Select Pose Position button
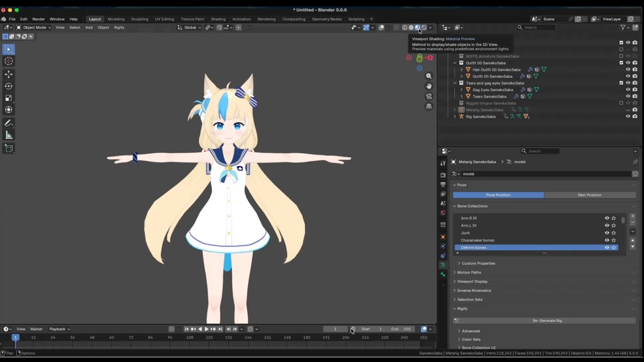644x362 pixels. [498, 195]
